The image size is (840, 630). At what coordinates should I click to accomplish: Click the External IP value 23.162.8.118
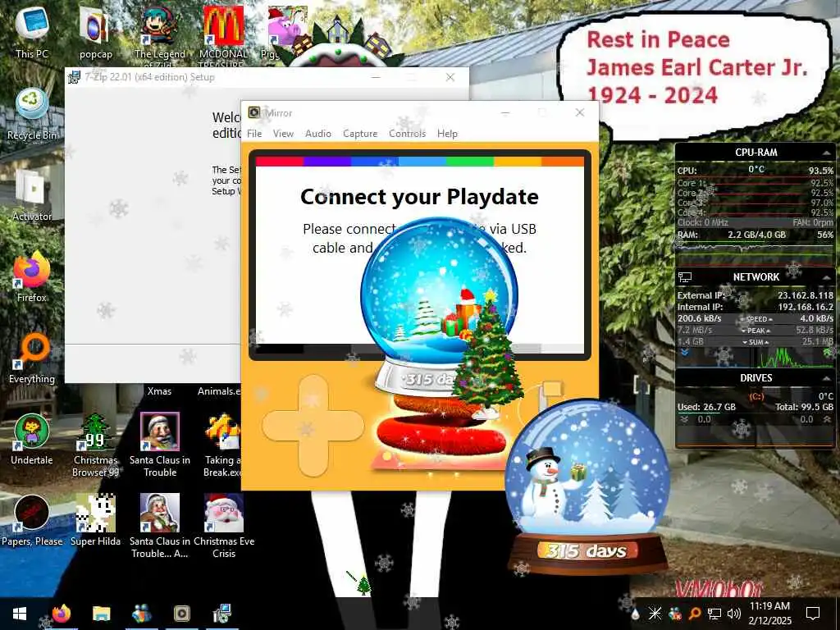(806, 295)
